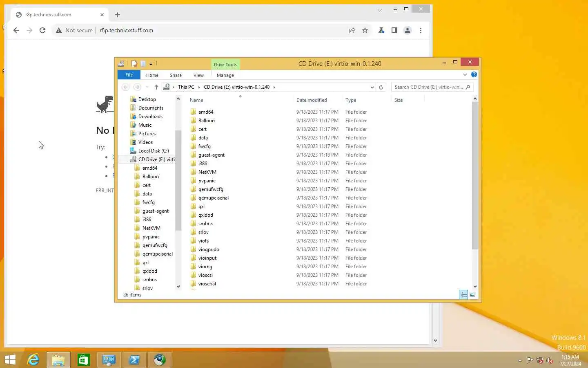
Task: Click CD Drive (E:) breadcrumb segment
Action: [x=236, y=87]
